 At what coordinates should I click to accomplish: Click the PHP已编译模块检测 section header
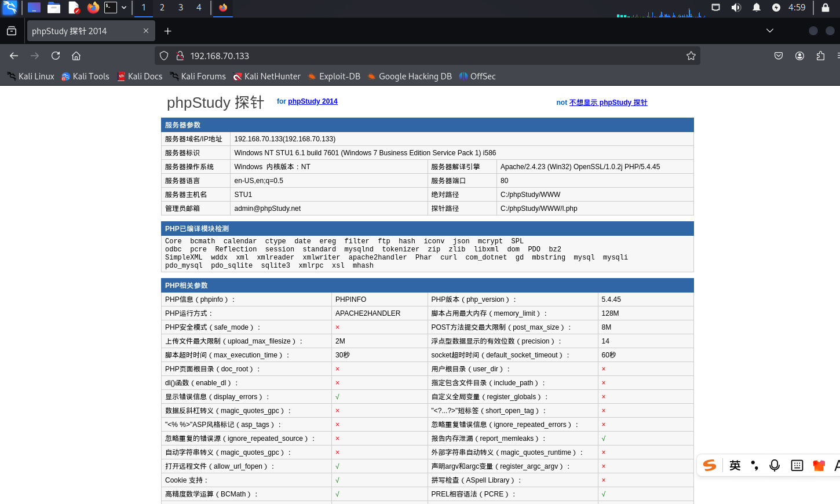[428, 229]
